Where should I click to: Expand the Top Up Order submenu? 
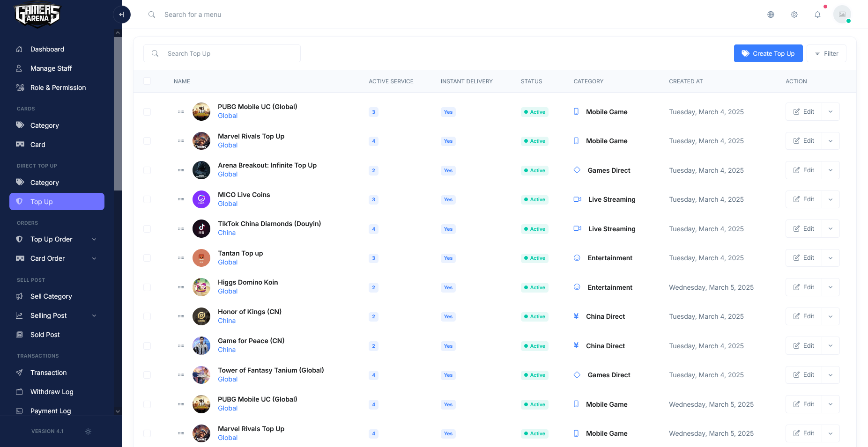click(94, 239)
